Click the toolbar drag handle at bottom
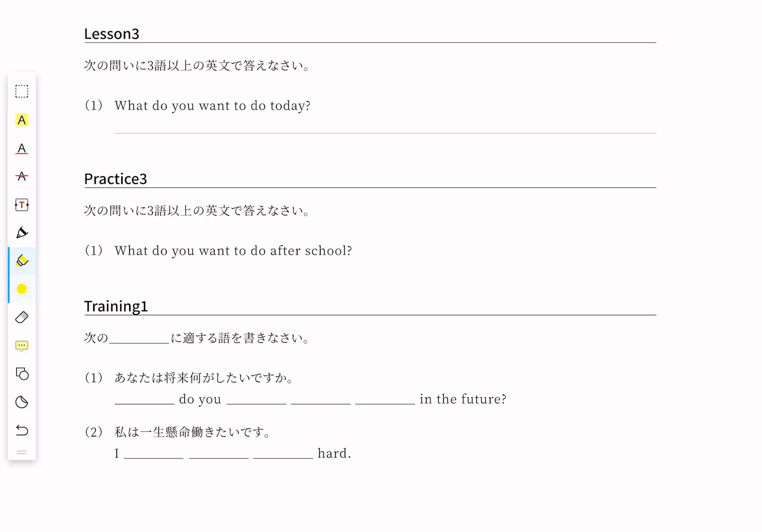The width and height of the screenshot is (762, 532). tap(22, 453)
